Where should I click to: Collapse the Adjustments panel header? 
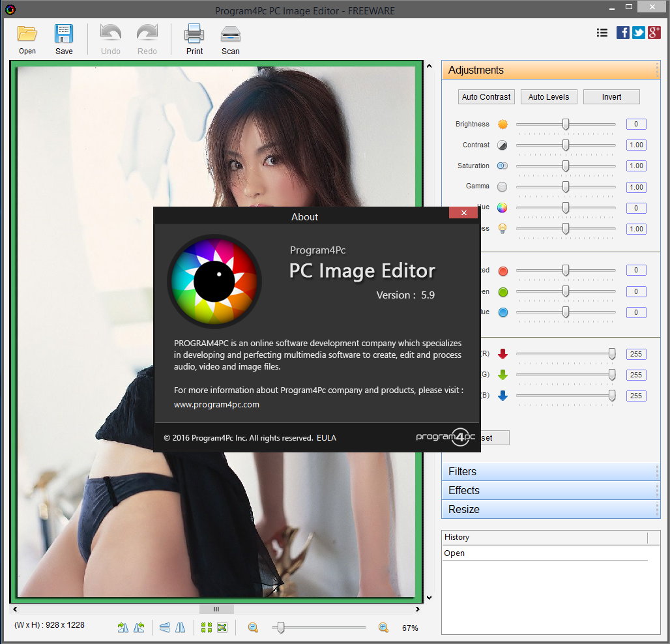[551, 70]
